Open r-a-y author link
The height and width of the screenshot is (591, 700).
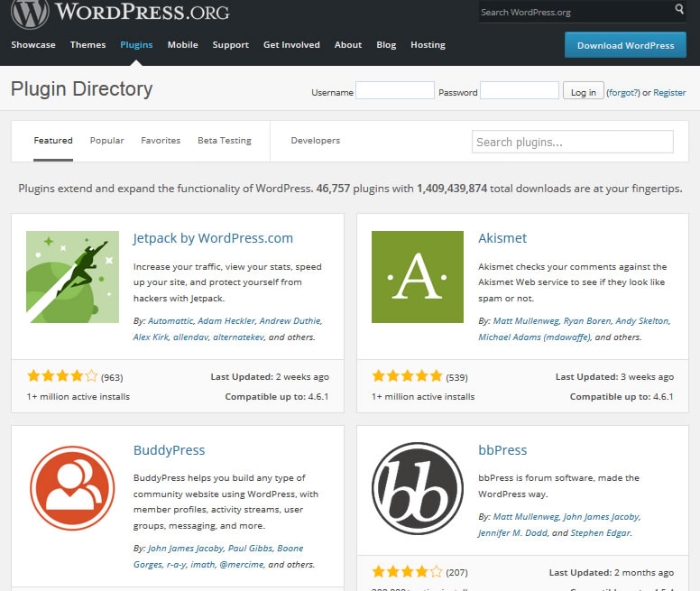pos(176,564)
